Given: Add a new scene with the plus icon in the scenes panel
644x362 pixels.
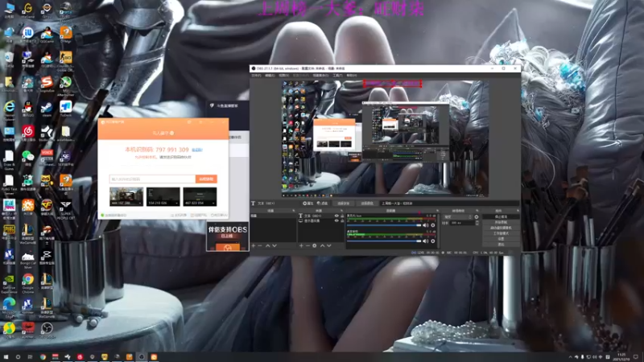Looking at the screenshot, I should pyautogui.click(x=254, y=245).
